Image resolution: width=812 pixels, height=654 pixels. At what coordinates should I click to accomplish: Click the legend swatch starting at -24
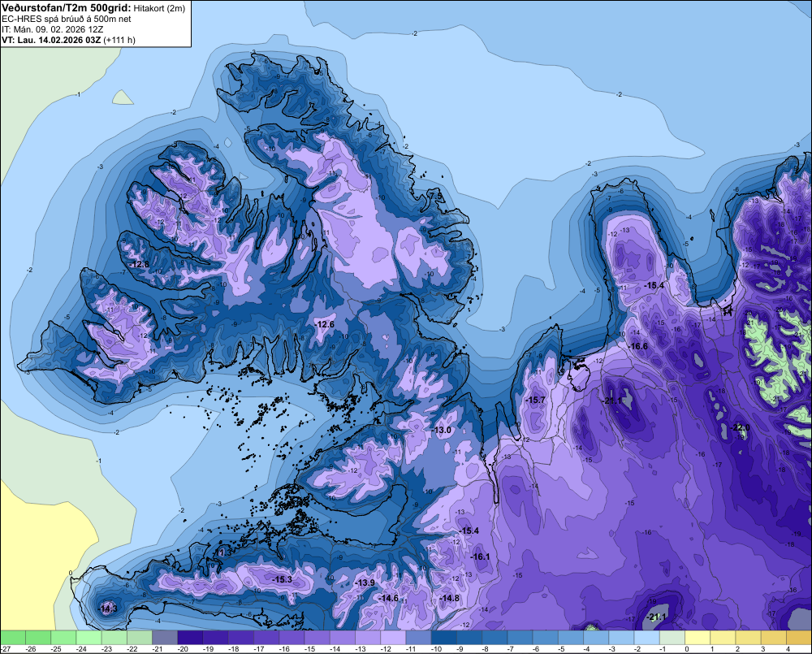pos(89,637)
